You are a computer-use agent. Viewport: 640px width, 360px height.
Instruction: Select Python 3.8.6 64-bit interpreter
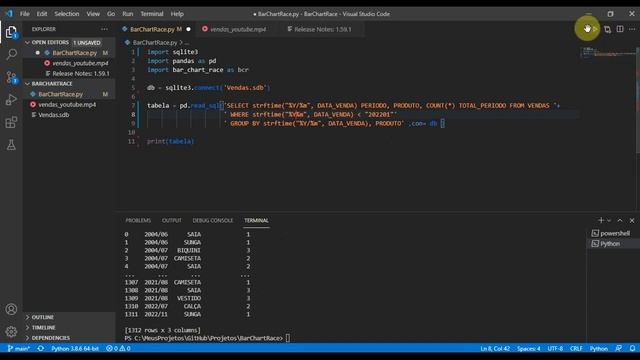75,349
